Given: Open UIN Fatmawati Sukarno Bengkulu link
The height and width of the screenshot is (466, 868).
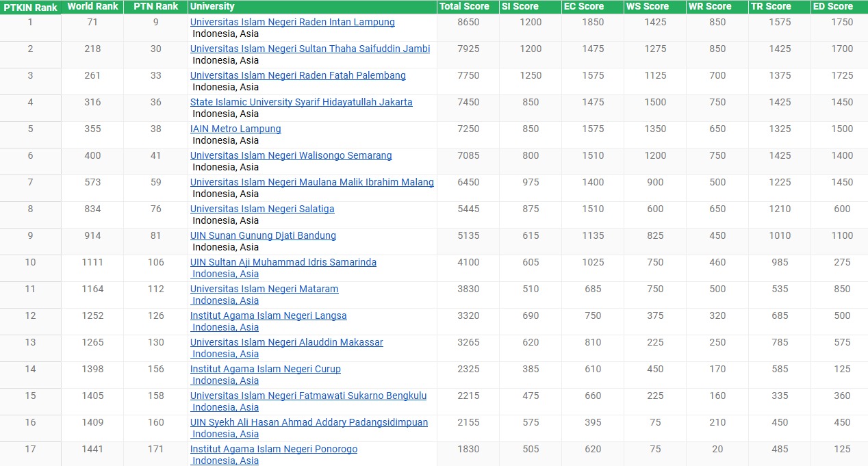Looking at the screenshot, I should click(x=309, y=396).
